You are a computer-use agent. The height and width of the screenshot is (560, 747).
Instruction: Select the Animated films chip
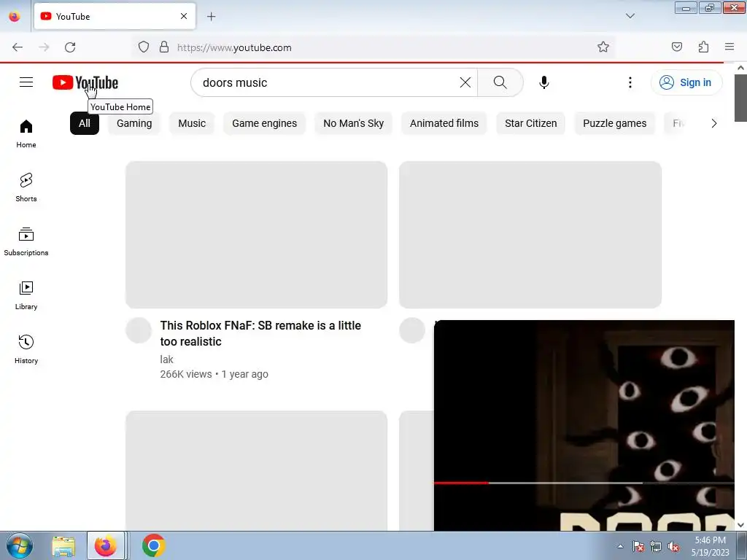pos(444,123)
